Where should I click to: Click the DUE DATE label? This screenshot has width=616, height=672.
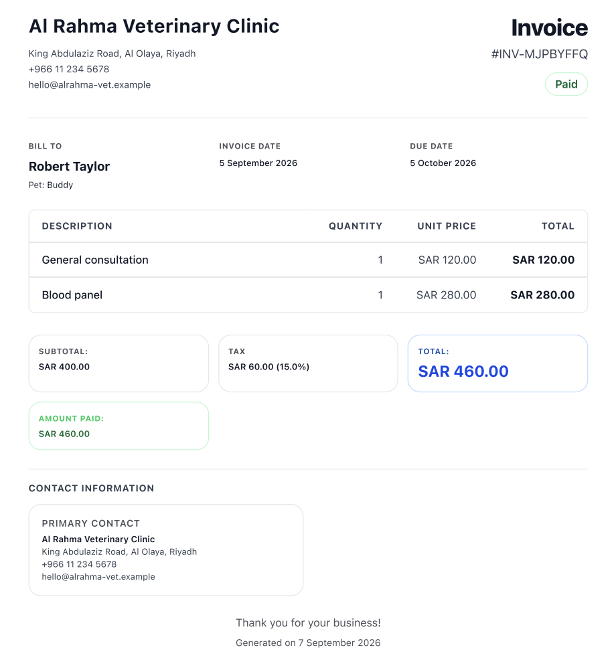click(x=431, y=146)
